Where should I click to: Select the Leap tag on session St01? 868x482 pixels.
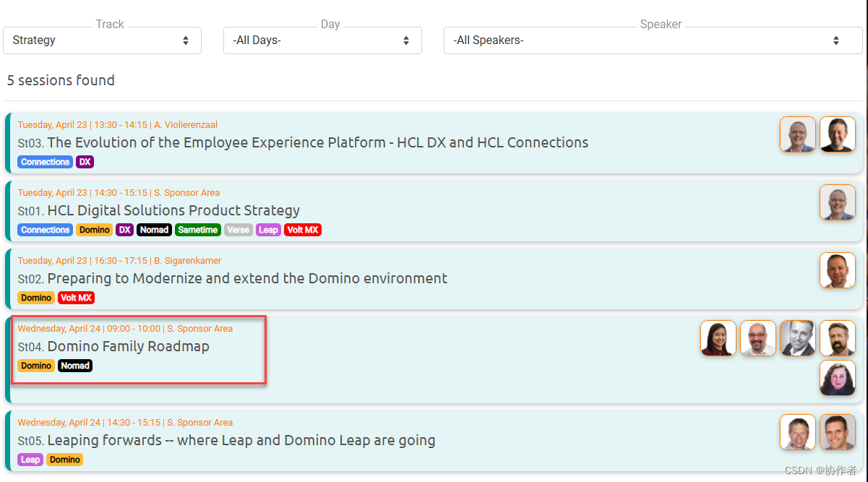pos(269,230)
